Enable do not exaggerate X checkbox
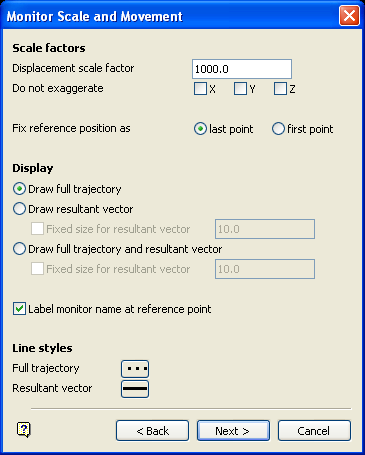Screen dimensions: 365x455 pos(200,89)
